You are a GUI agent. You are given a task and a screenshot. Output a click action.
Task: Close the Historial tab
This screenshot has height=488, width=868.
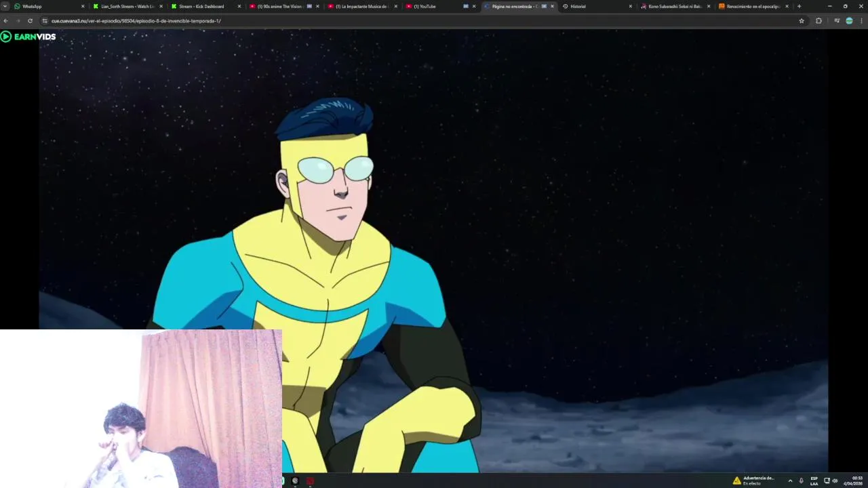click(x=630, y=6)
